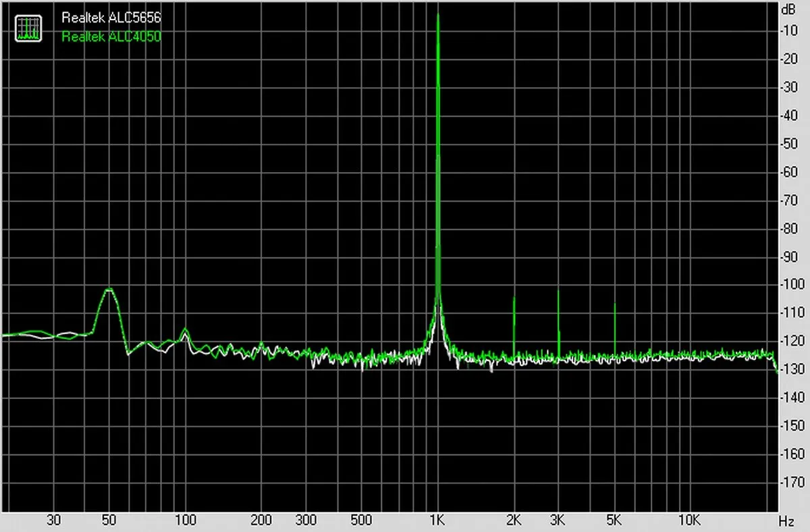Click the -60 dB scale value
This screenshot has width=810, height=532.
(790, 171)
